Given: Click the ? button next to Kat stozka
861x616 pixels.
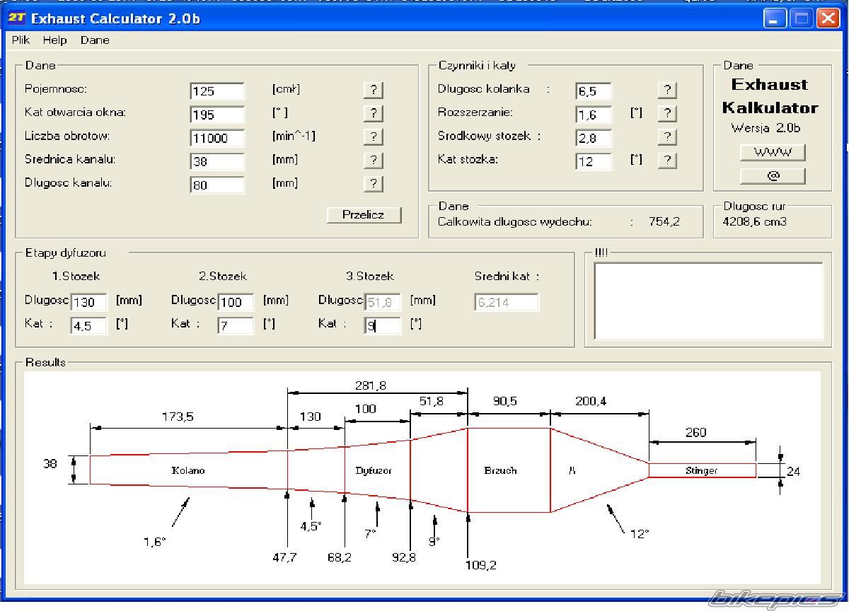Looking at the screenshot, I should [666, 161].
